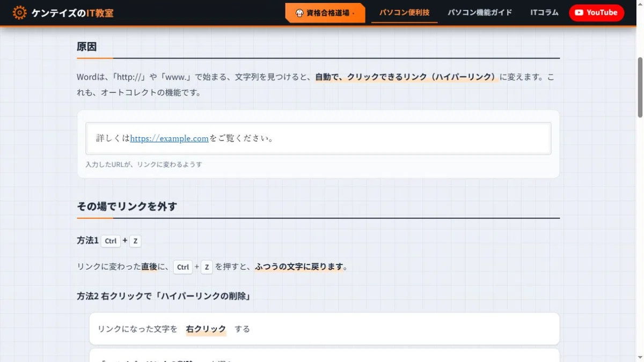Click the heading 方法2 右クリックで「ハイパーリンクの削除」
Image resolution: width=644 pixels, height=362 pixels.
click(164, 296)
